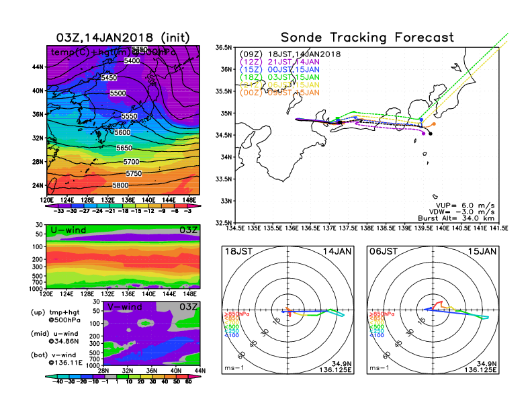Click the (09Z) 18JST,14JAN2018 legend entry

pos(290,54)
